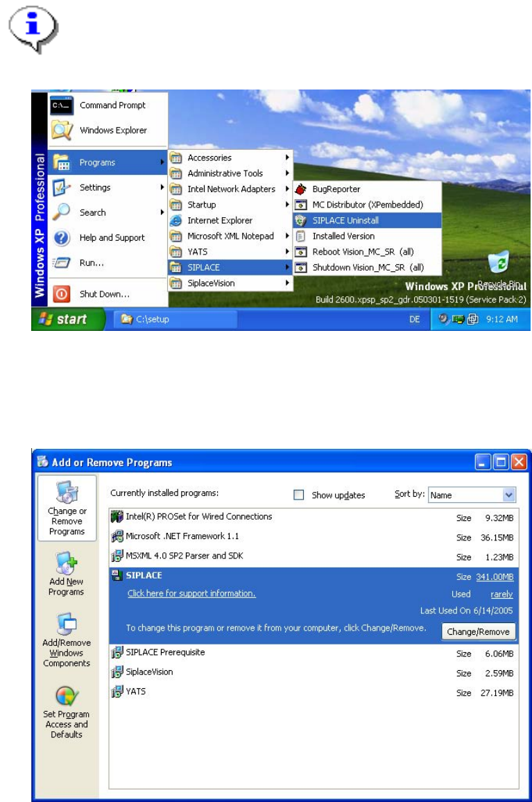Open Search in Start menu
532x802 pixels.
point(108,213)
